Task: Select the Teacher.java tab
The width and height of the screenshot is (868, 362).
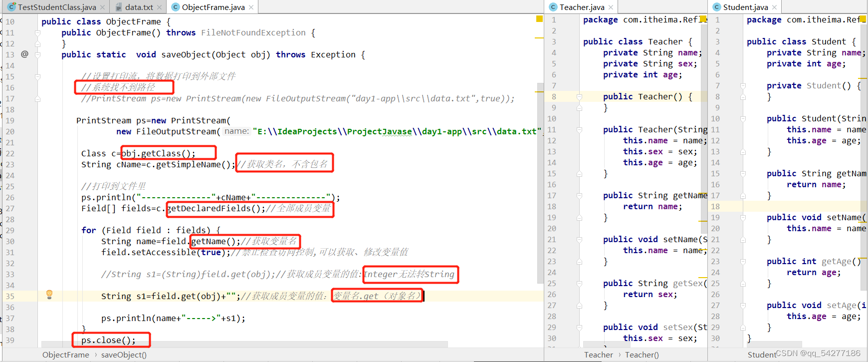Action: pos(582,7)
